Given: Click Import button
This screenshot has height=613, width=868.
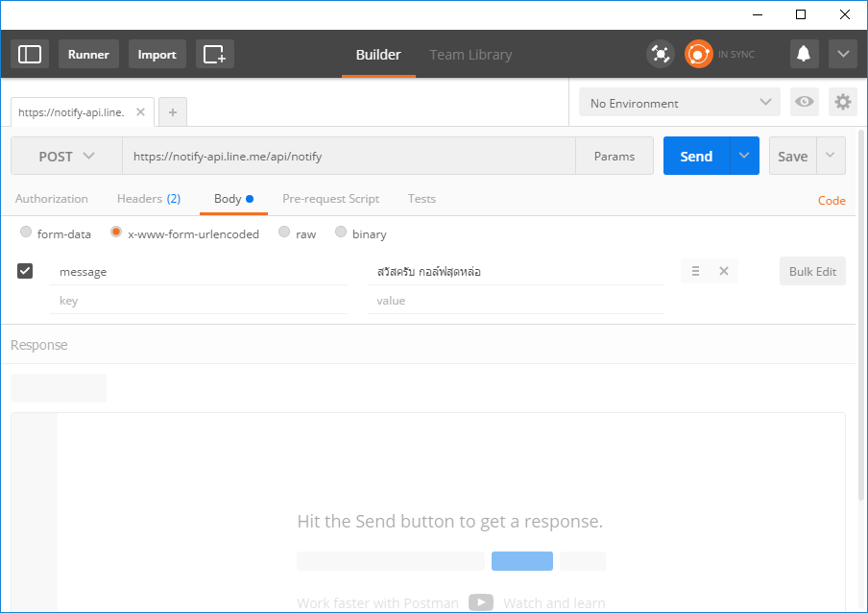Looking at the screenshot, I should (x=157, y=54).
